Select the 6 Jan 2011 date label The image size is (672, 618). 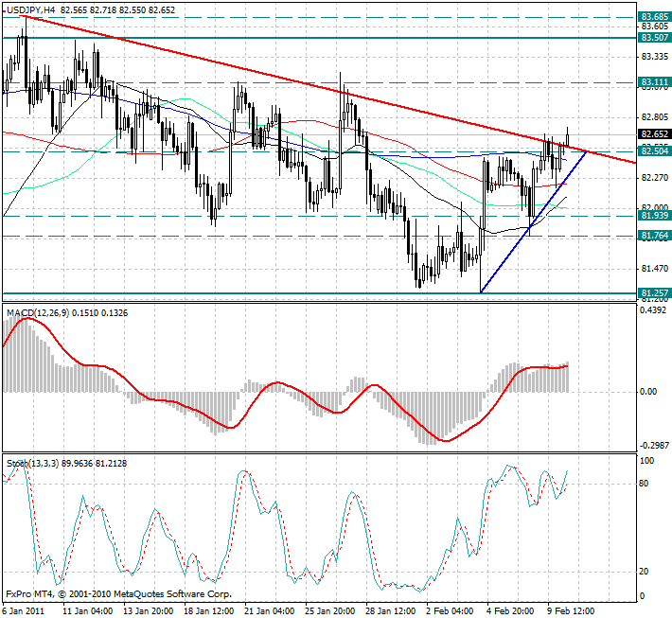[23, 610]
